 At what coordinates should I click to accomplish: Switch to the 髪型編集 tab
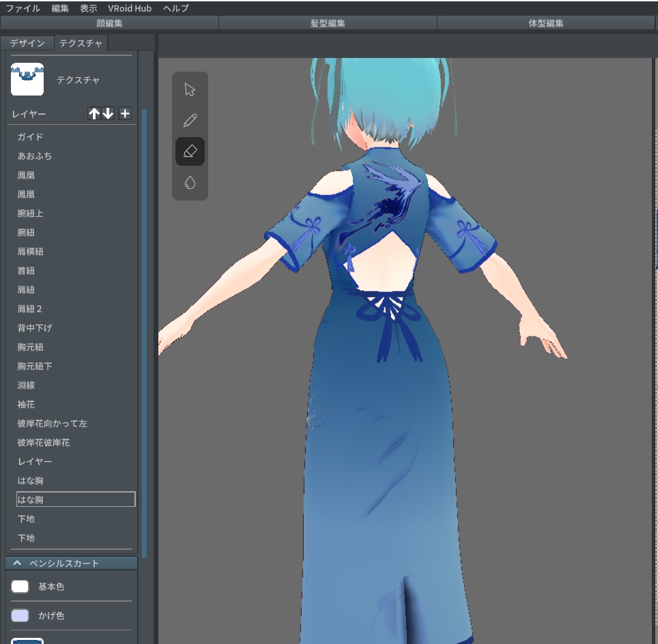pos(328,23)
